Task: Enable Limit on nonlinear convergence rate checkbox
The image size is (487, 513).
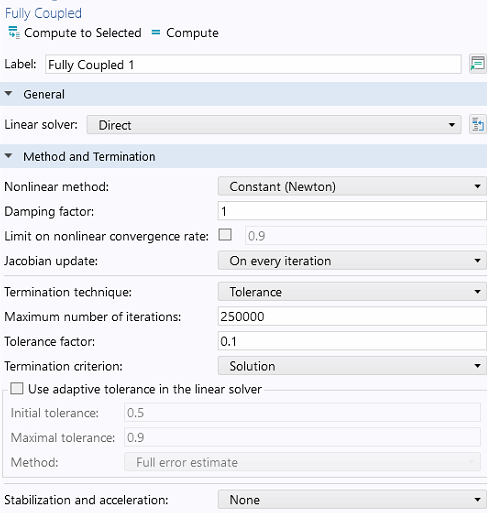Action: [x=225, y=235]
